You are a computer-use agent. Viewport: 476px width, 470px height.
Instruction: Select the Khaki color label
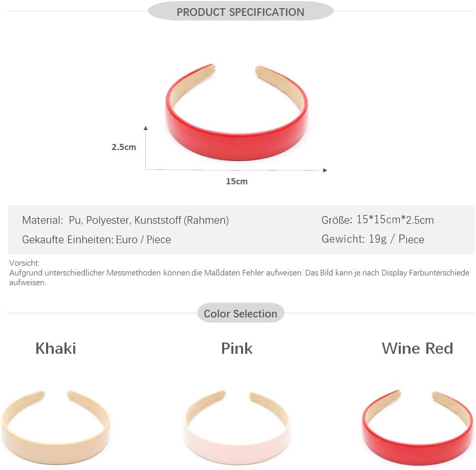point(56,349)
